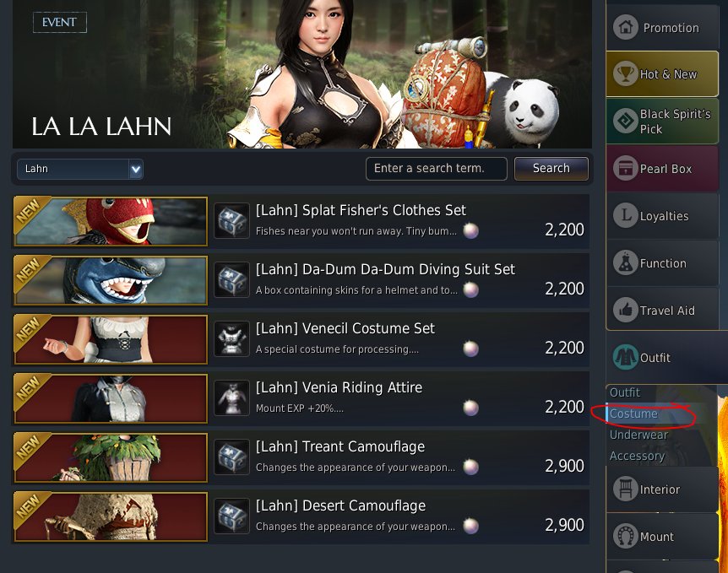
Task: Open Black Spirit's Pick diamond icon
Action: pyautogui.click(x=625, y=121)
